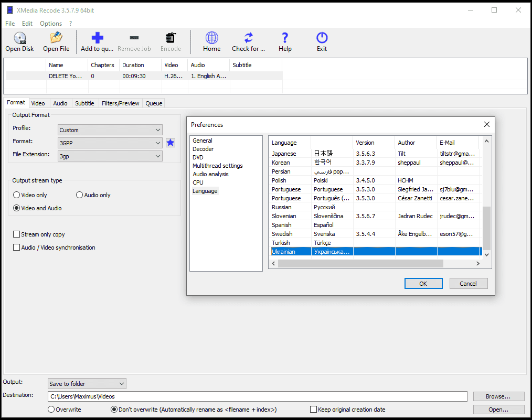
Task: Open the Output Save to folder dropdown
Action: pyautogui.click(x=87, y=384)
